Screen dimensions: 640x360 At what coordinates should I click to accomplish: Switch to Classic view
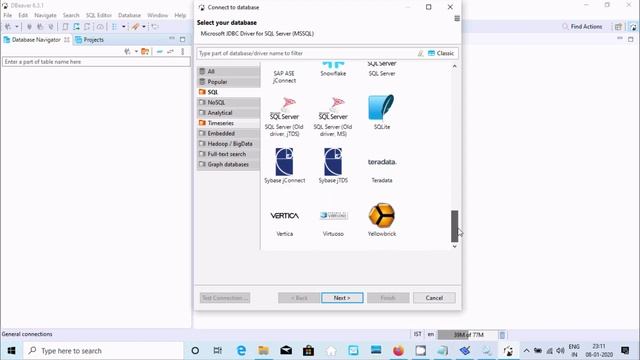coord(441,53)
